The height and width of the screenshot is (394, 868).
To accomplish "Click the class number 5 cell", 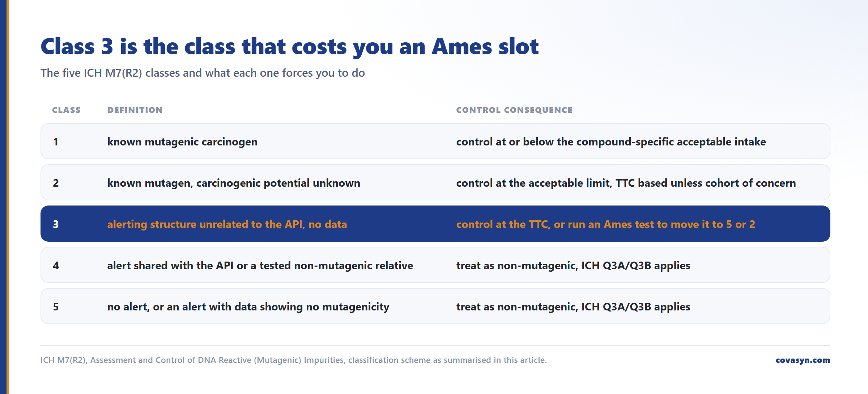I will (x=56, y=307).
